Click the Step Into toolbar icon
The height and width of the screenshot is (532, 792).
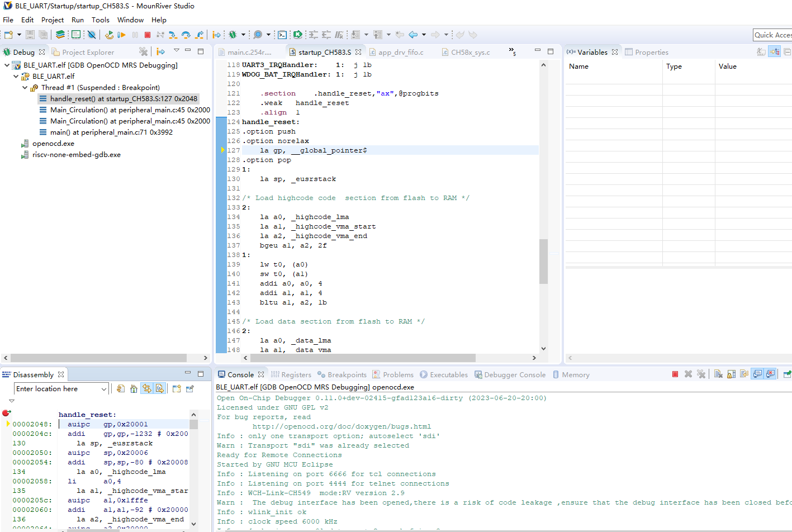173,35
